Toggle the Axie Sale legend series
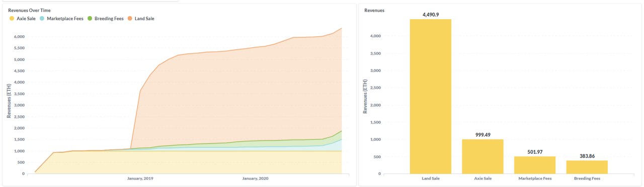 [22, 19]
